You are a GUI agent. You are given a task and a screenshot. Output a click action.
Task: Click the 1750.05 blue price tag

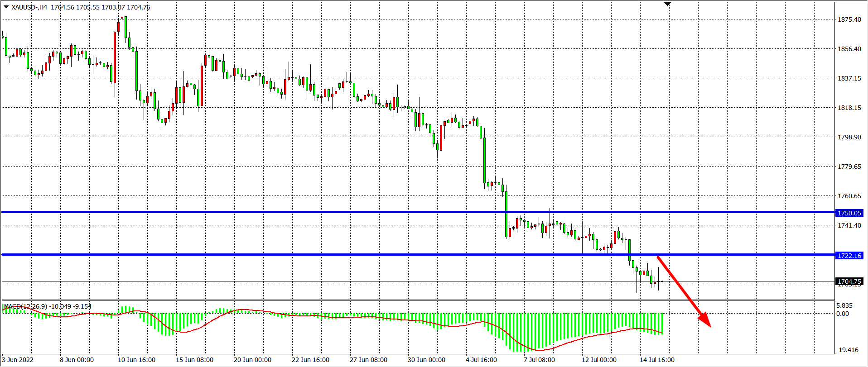[849, 213]
